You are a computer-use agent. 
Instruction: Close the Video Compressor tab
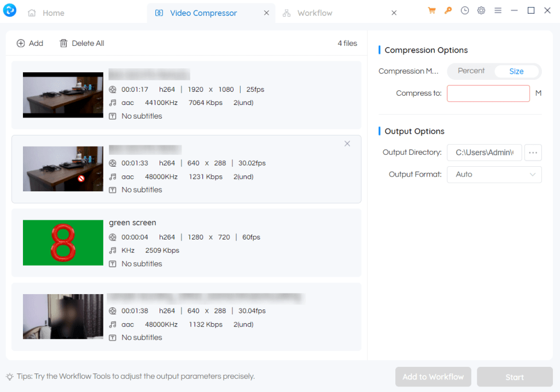266,13
